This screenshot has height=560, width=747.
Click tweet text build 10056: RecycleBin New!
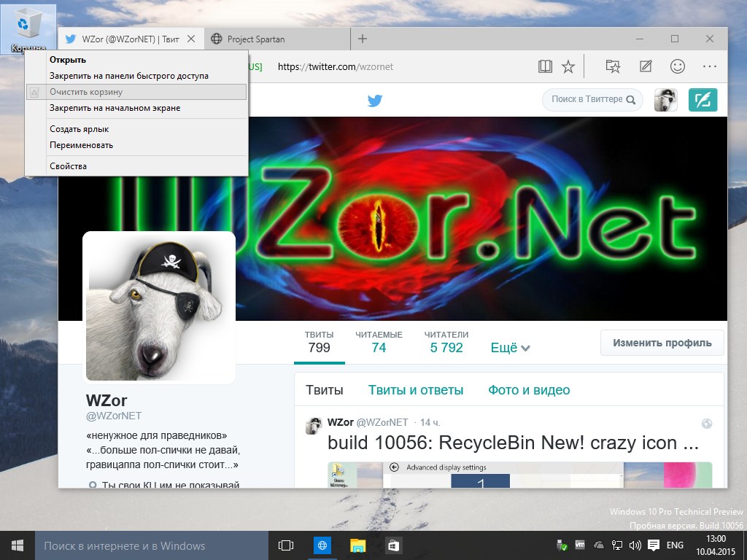pyautogui.click(x=513, y=443)
